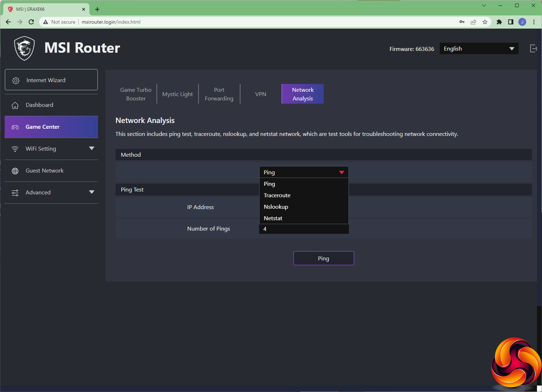The width and height of the screenshot is (542, 392).
Task: Click the MSI dragon shield logo
Action: (24, 48)
